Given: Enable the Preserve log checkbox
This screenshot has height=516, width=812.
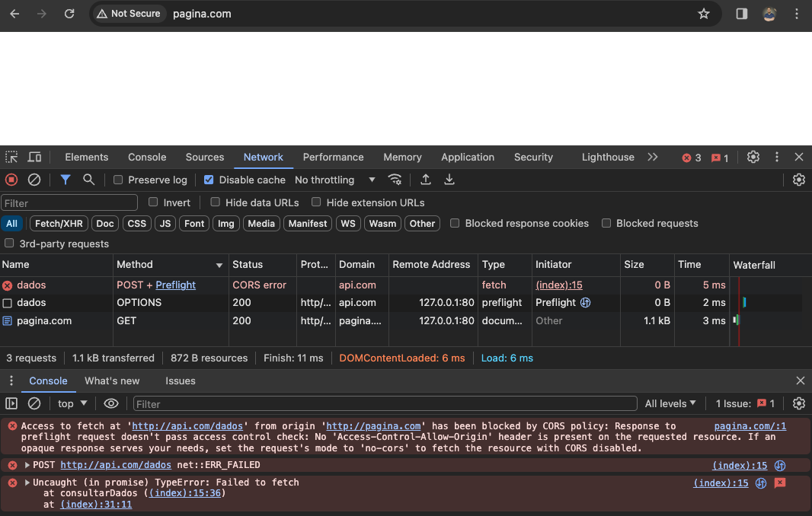Looking at the screenshot, I should 118,180.
